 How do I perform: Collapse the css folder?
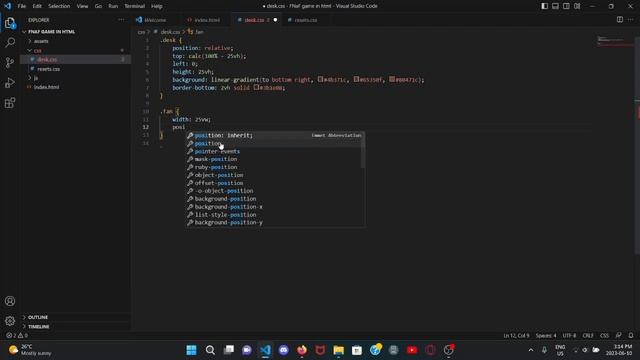coord(38,51)
